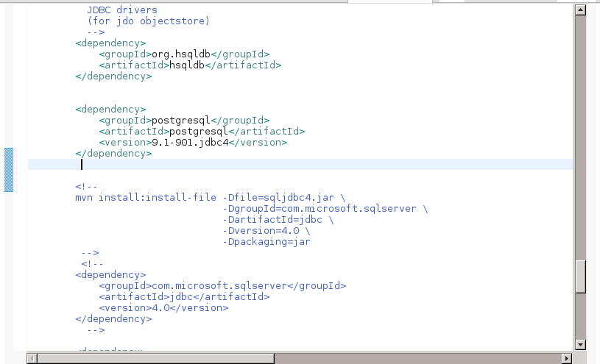Click the 'JDBC drivers' comment line

[x=122, y=10]
